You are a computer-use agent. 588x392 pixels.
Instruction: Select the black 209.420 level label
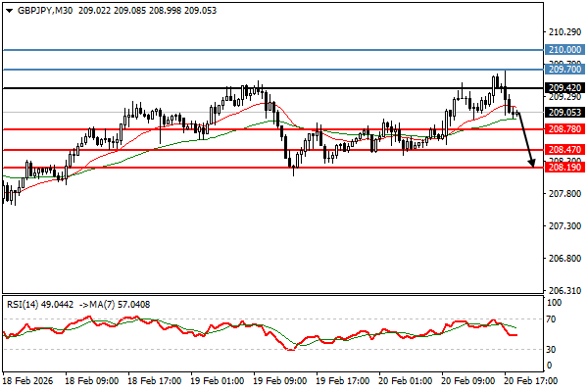point(565,87)
